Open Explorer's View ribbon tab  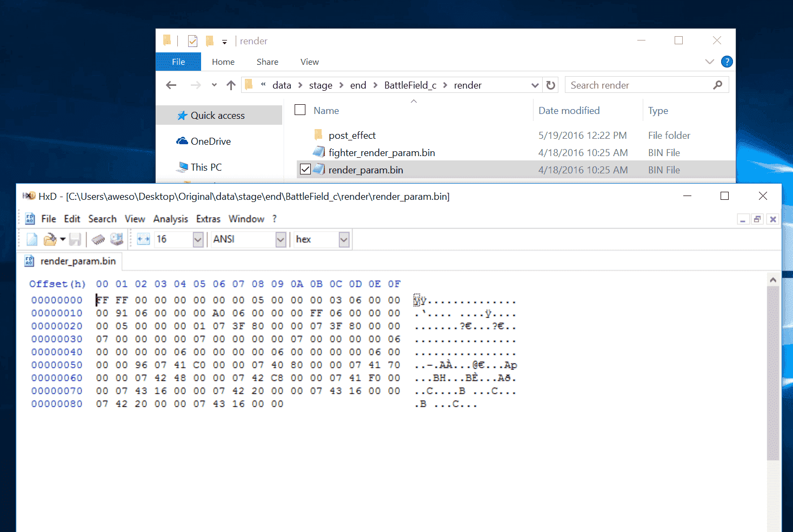[310, 62]
